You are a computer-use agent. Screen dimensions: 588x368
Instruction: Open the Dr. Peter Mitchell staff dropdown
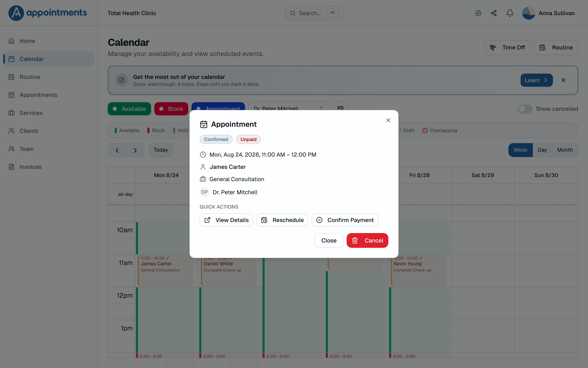(x=289, y=106)
